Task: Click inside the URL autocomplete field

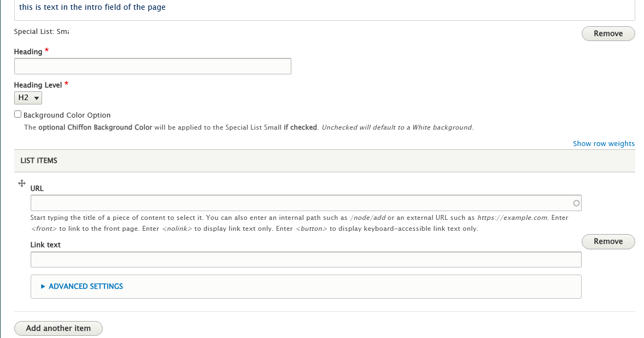Action: pyautogui.click(x=301, y=203)
